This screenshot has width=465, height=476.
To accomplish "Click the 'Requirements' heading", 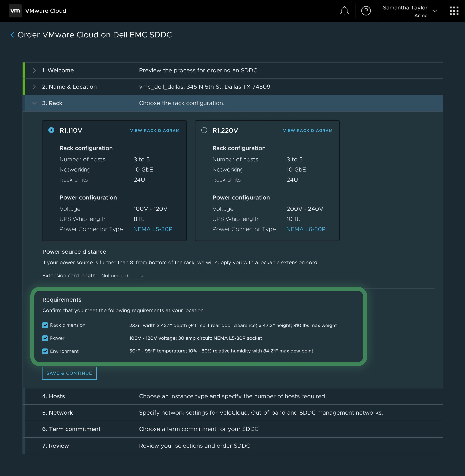I will point(62,300).
